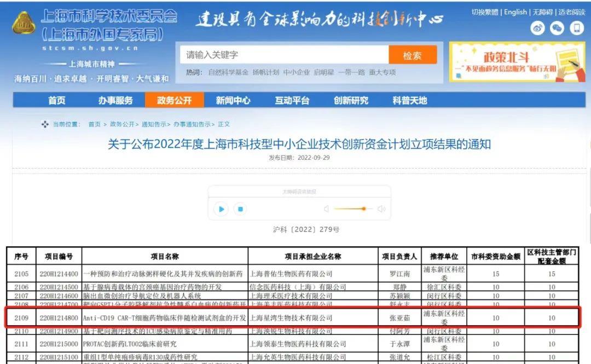
Task: Click the low-volume speaker icon
Action: coord(326,209)
